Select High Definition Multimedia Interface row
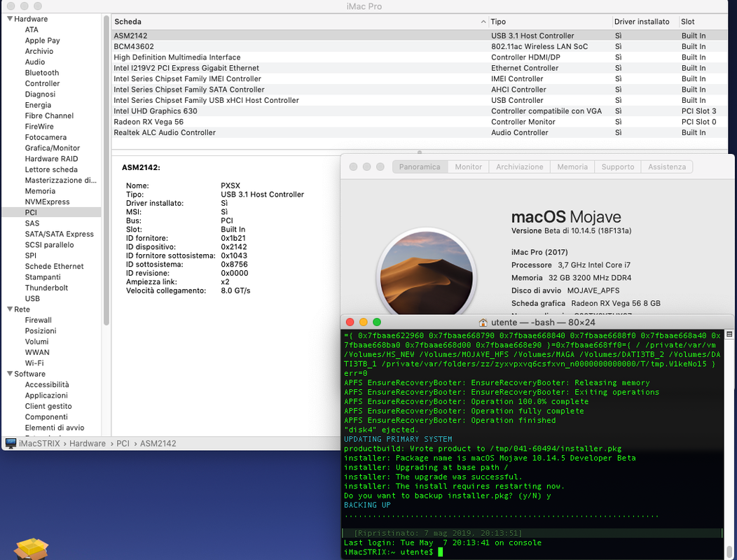The height and width of the screenshot is (560, 737). pyautogui.click(x=420, y=57)
